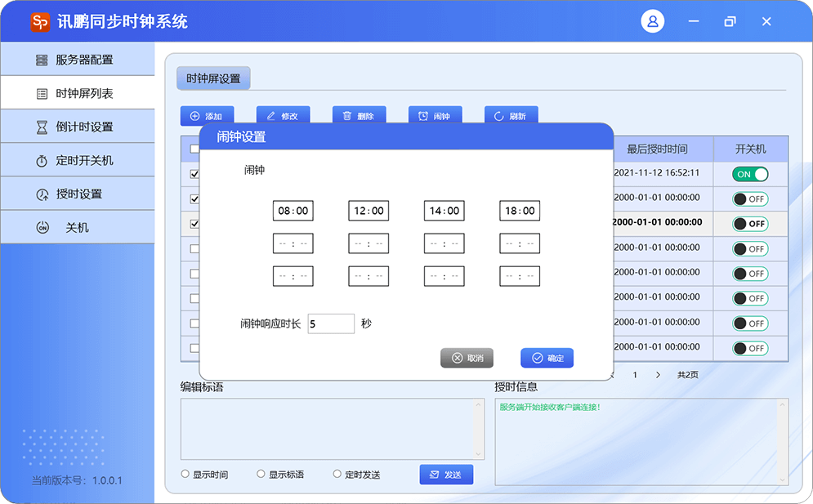
Task: Switch to the 时钟屏设置 tab
Action: click(x=213, y=78)
